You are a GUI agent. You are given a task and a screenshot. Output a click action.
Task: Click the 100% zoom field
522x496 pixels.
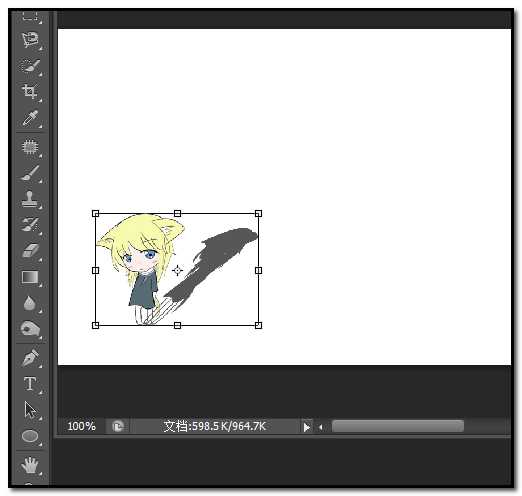(81, 426)
